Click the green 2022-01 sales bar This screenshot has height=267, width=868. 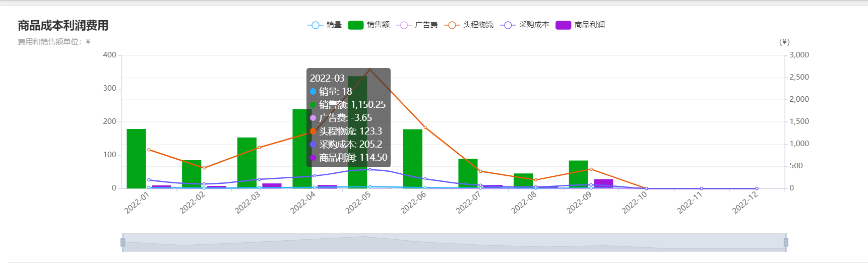[136, 159]
